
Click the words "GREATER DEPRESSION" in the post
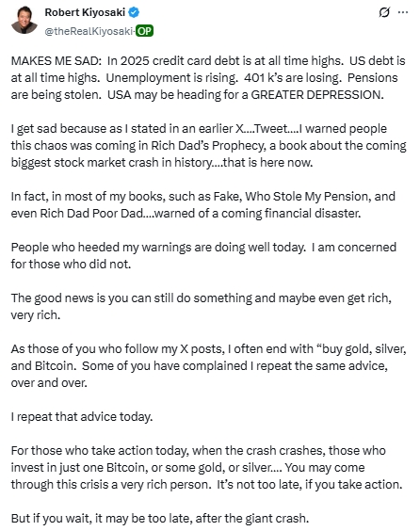(x=317, y=94)
